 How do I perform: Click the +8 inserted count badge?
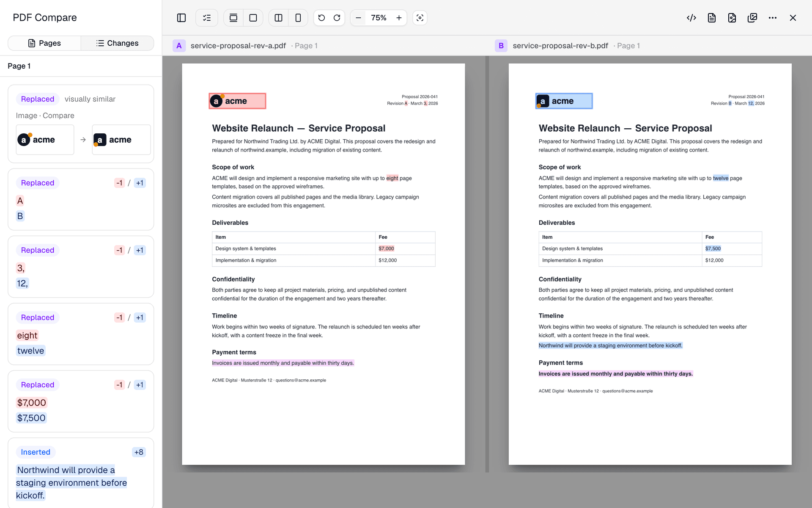[x=139, y=452]
